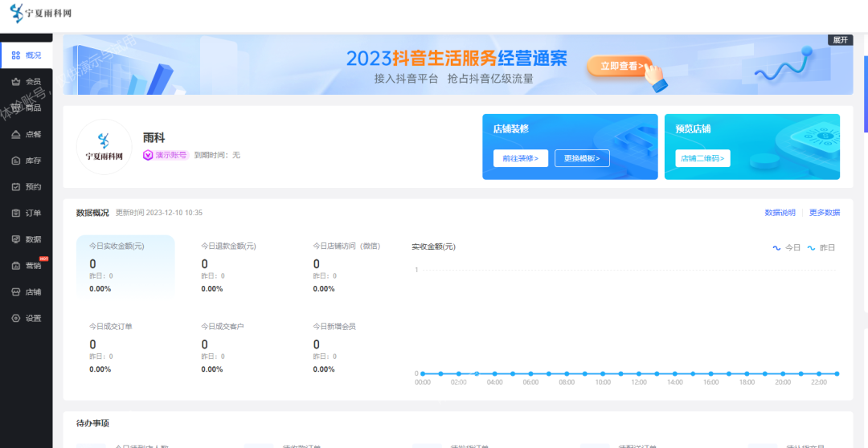Click the 到期时间：无 text
868x448 pixels.
coord(217,156)
